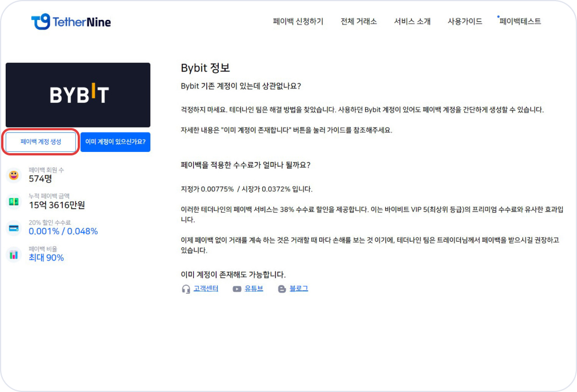Click the TetherNine logo icon
Screen dimensions: 577x392
41,22
